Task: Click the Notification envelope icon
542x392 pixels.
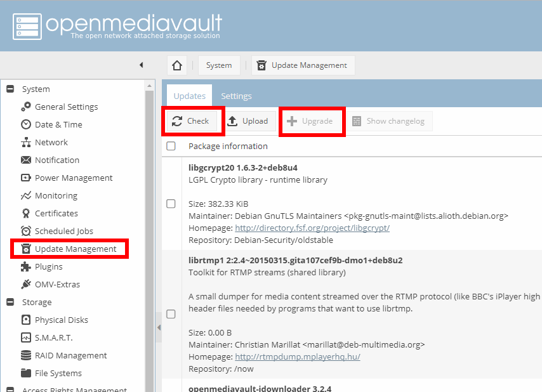Action: pyautogui.click(x=26, y=160)
